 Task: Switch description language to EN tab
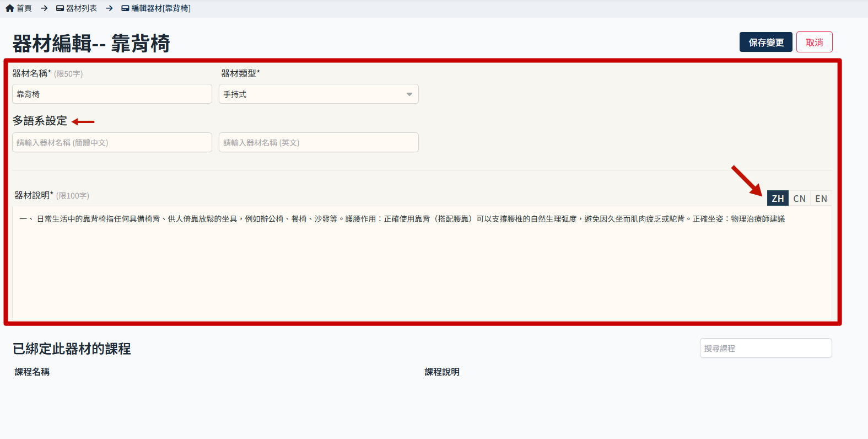(821, 199)
